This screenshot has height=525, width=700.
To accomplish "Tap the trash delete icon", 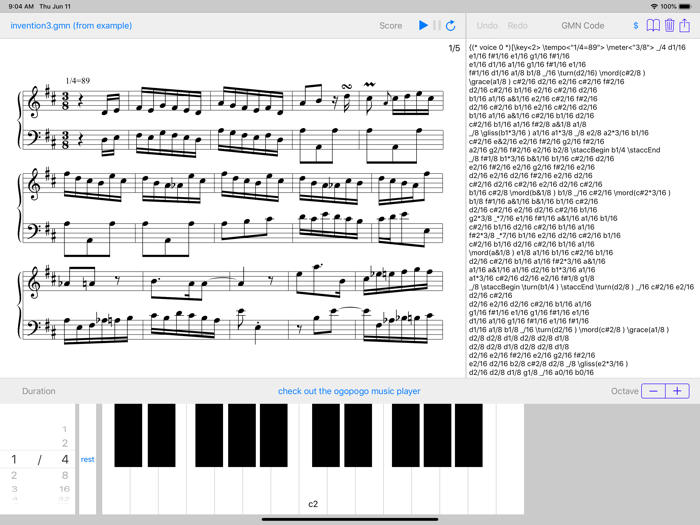I will click(x=669, y=25).
